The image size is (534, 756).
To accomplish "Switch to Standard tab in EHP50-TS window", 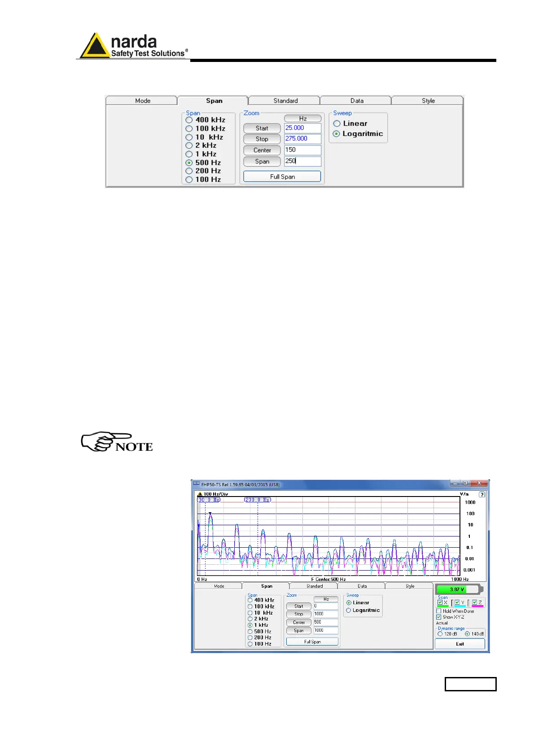I will click(x=315, y=586).
